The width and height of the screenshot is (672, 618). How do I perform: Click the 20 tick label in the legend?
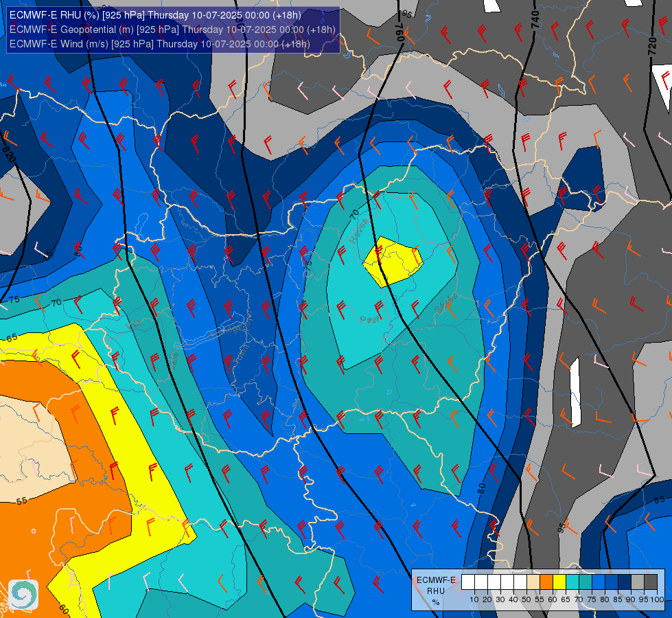click(x=487, y=599)
